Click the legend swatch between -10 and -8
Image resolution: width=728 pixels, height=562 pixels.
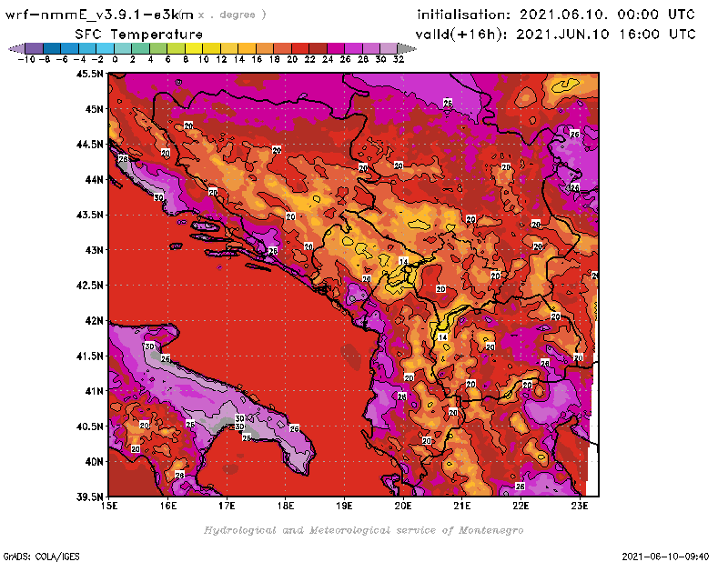click(35, 48)
